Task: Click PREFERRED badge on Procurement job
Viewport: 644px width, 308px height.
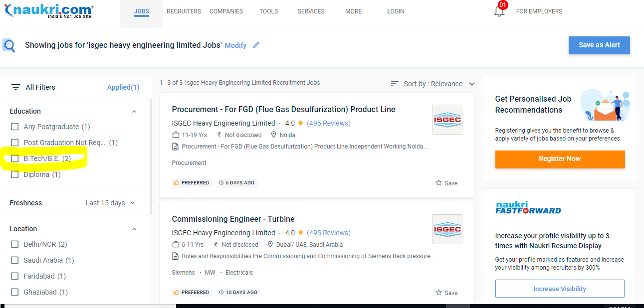Action: point(192,183)
